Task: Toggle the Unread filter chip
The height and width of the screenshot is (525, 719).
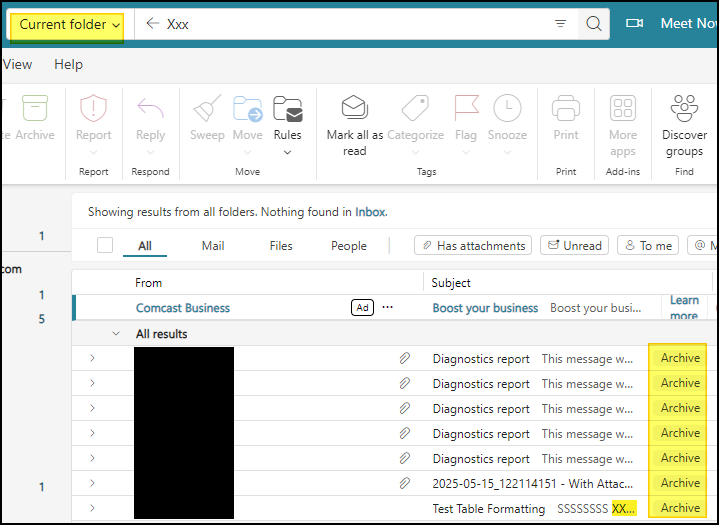Action: pos(574,245)
